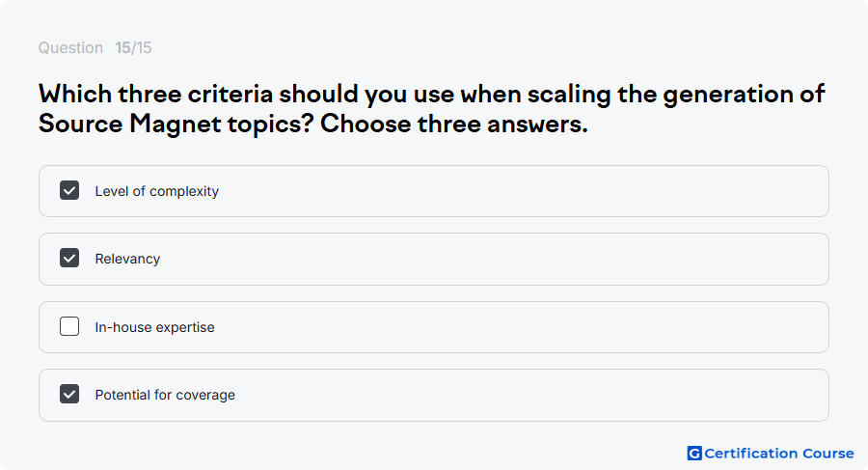This screenshot has width=868, height=470.
Task: Click empty area of In-house expertise card
Action: (x=521, y=327)
